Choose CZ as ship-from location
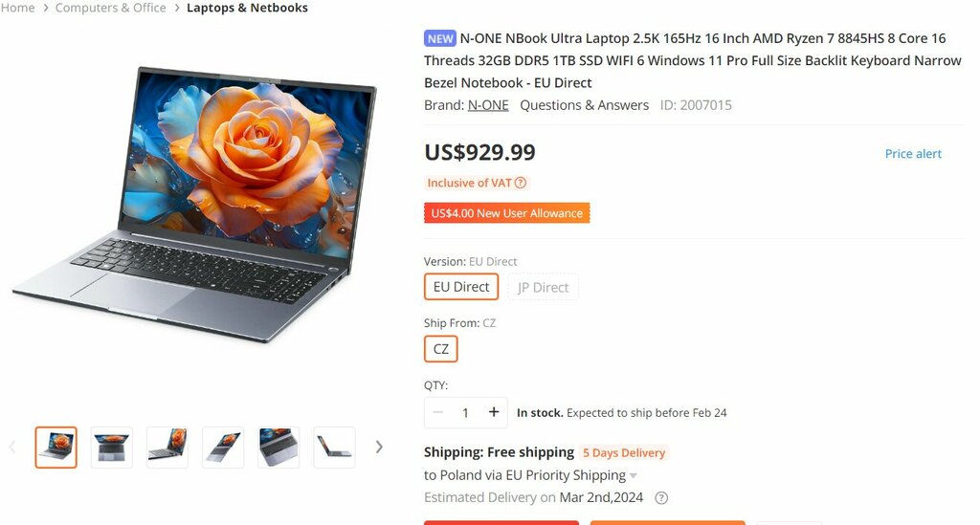This screenshot has width=980, height=525. pos(440,349)
